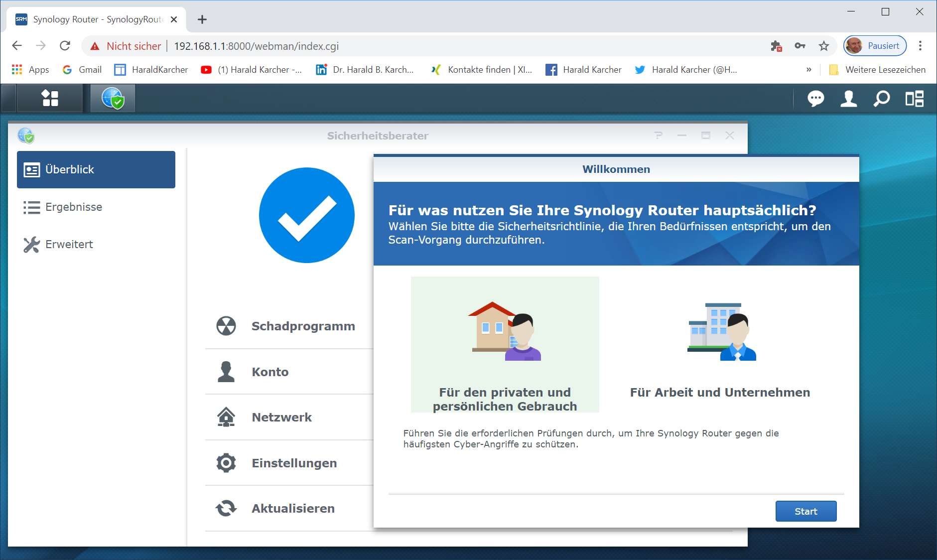Open the Apps bookmarks shortcut
The width and height of the screenshot is (937, 560).
[30, 70]
